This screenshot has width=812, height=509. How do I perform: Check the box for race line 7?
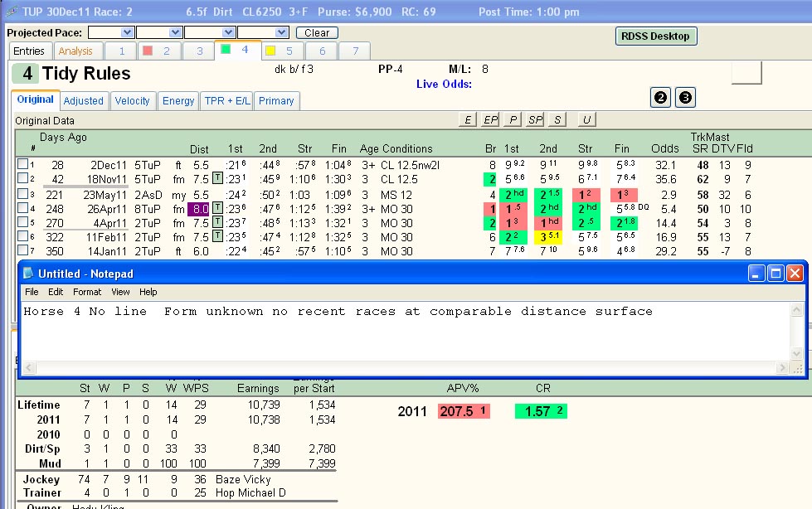pos(22,250)
